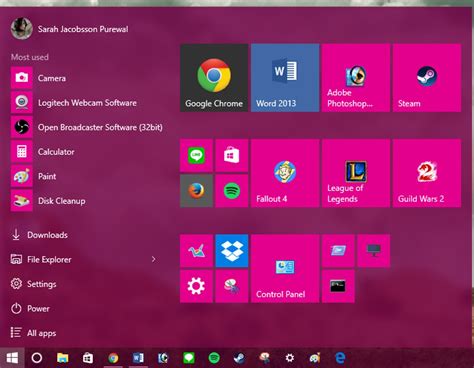474x368 pixels.
Task: Start the League of Legends tile
Action: (356, 173)
